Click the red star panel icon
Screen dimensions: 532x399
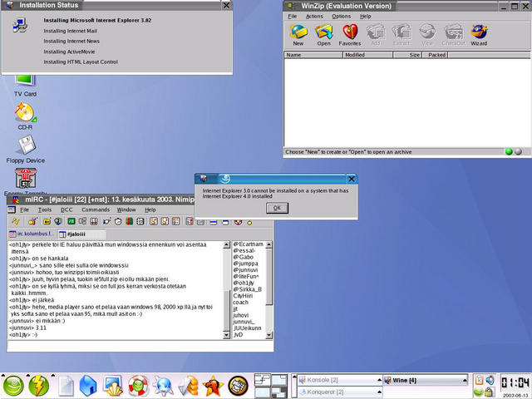(x=213, y=386)
